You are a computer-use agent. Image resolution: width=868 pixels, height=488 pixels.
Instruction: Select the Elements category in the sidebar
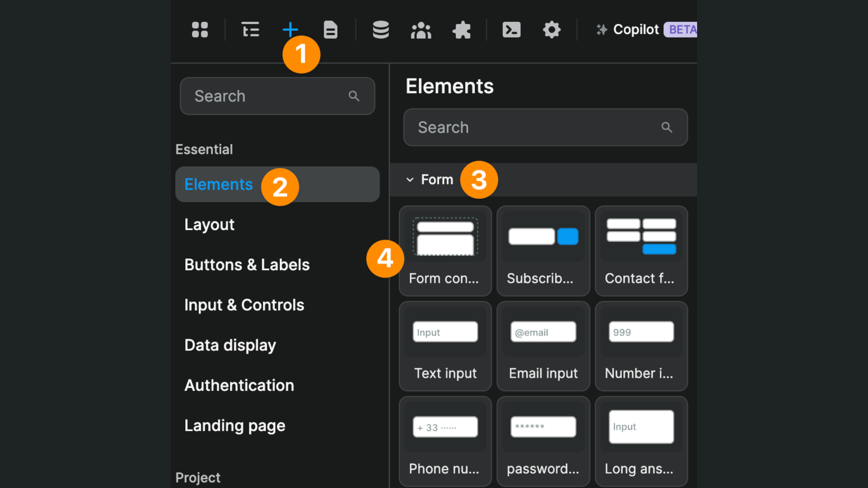click(x=218, y=184)
